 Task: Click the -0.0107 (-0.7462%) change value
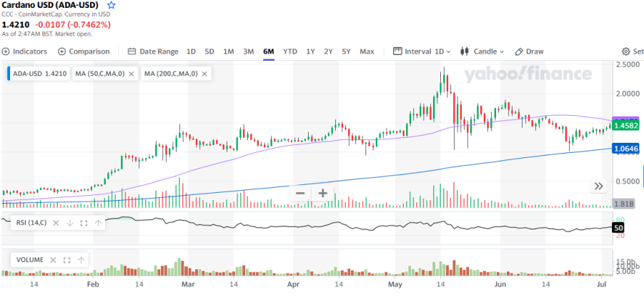71,24
